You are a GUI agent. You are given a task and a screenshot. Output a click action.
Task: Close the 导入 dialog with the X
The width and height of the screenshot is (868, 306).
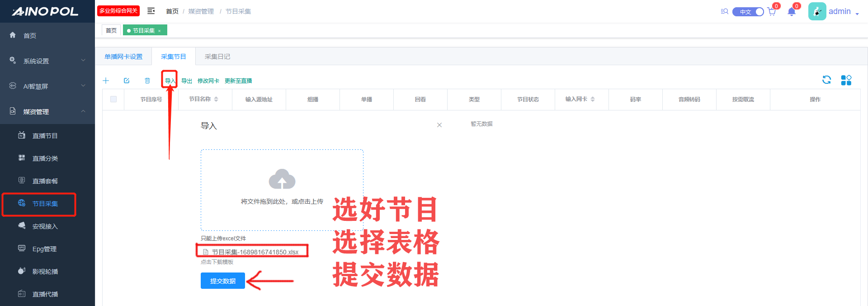tap(439, 125)
